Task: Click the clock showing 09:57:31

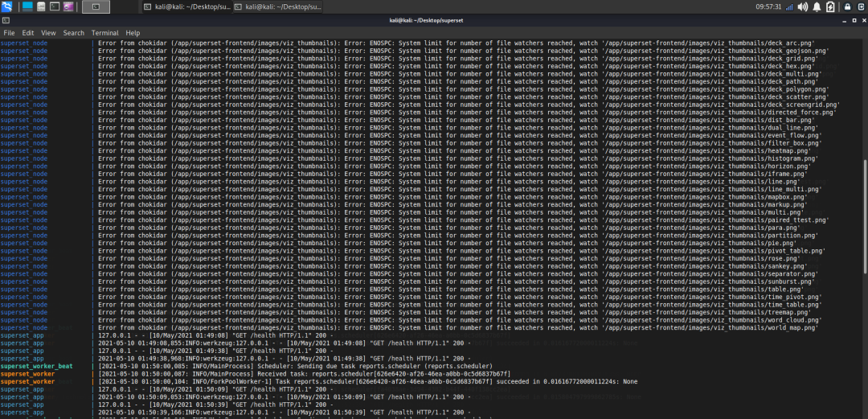Action: click(768, 6)
